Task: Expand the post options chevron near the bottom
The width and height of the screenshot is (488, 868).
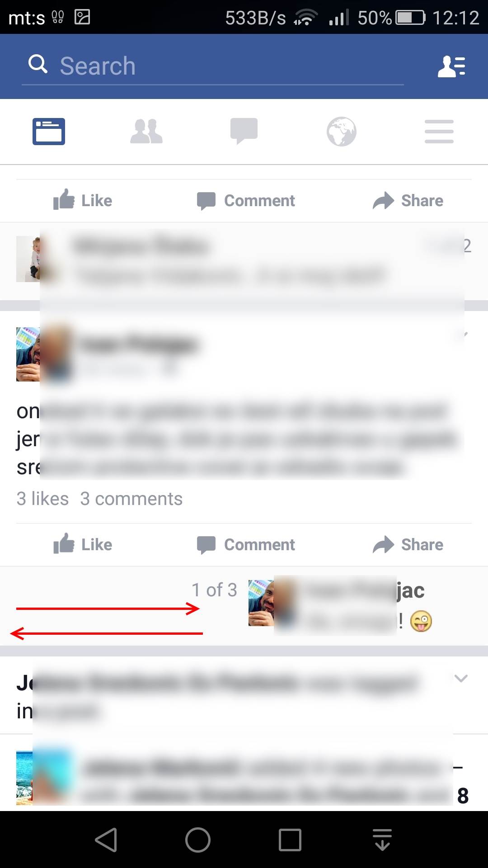Action: 461,678
